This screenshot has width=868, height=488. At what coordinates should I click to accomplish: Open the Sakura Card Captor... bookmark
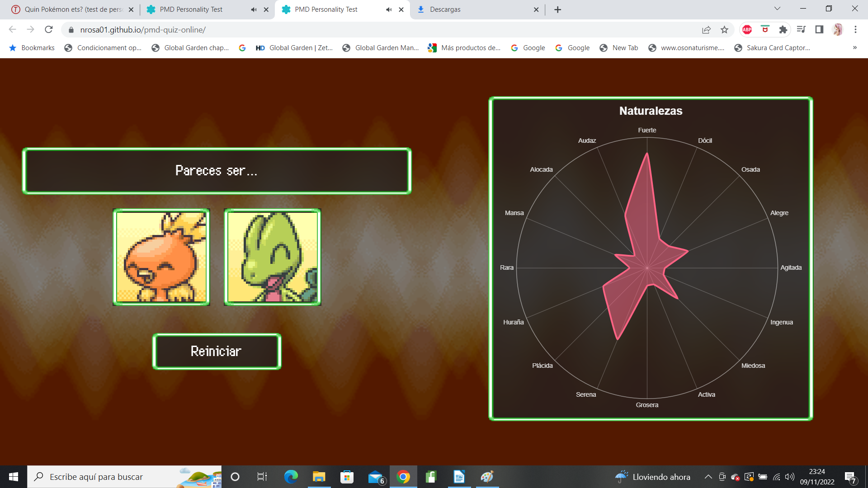[772, 48]
